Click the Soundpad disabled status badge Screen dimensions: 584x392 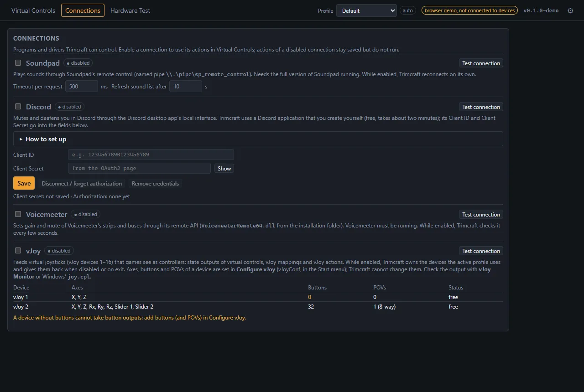point(78,63)
